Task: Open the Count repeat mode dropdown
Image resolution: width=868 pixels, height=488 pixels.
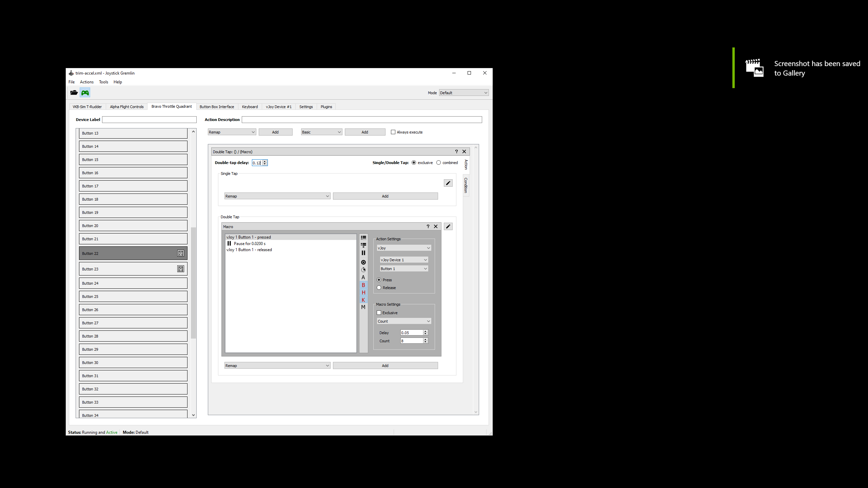Action: (403, 321)
